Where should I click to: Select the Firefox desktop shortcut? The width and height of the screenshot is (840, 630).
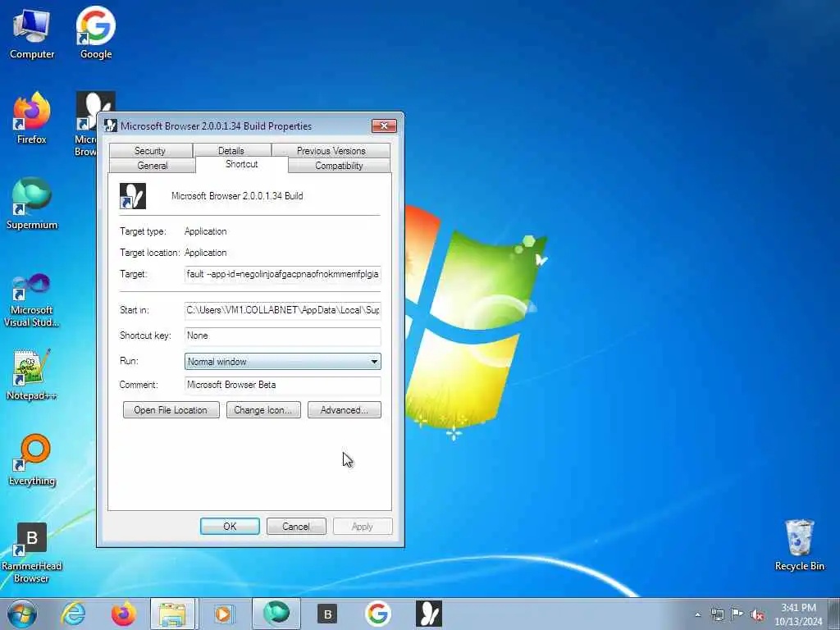click(32, 118)
